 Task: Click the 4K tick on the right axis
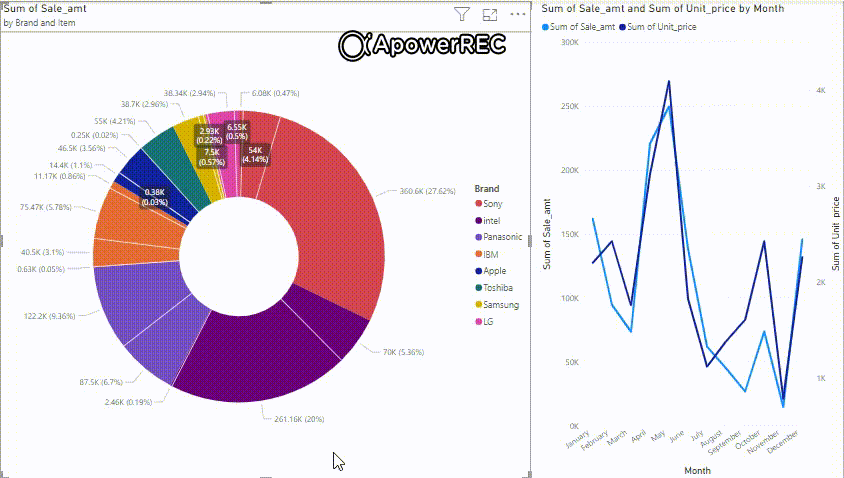821,90
